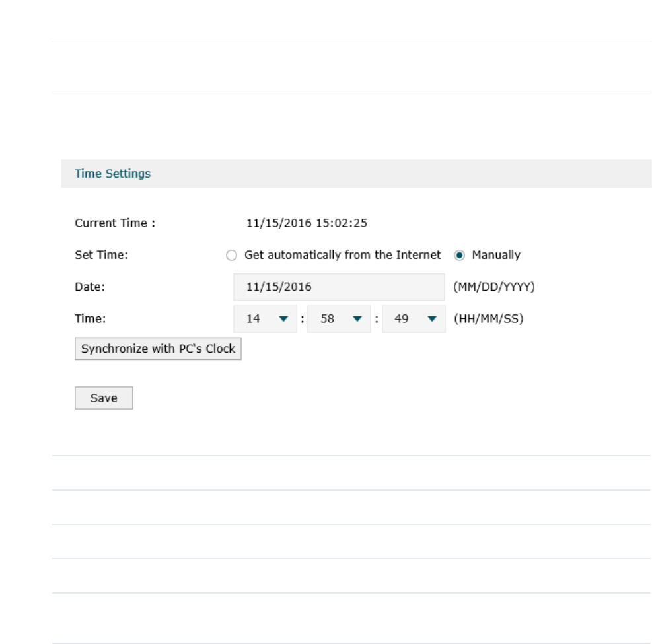Click the Date: label
652x644 pixels.
90,287
